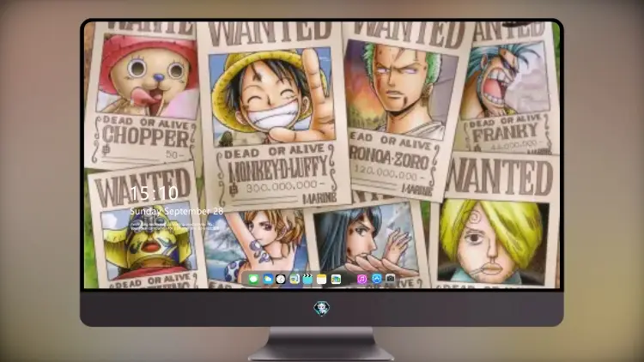Click the 15:10 clock widget
The height and width of the screenshot is (362, 644).
154,193
